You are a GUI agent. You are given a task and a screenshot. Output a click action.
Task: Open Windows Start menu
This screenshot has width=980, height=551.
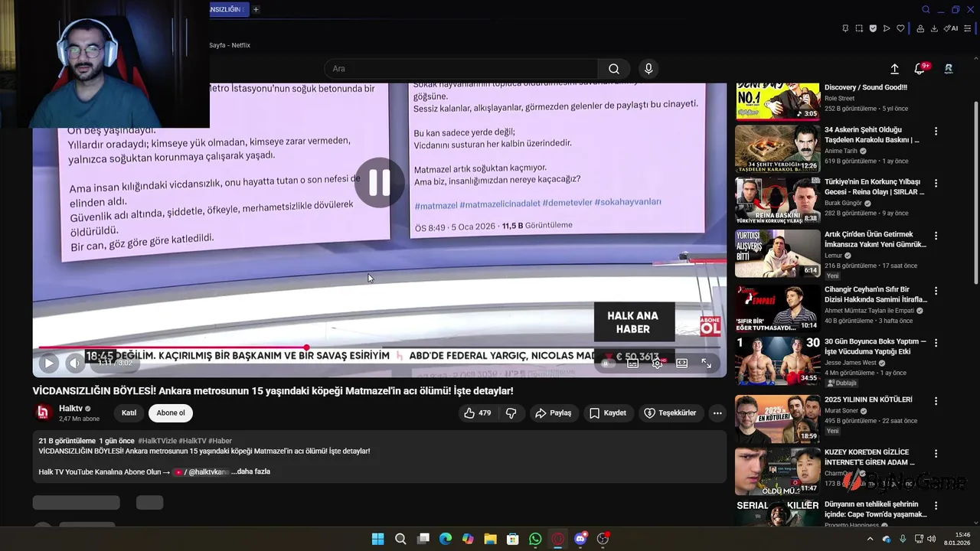pos(378,539)
